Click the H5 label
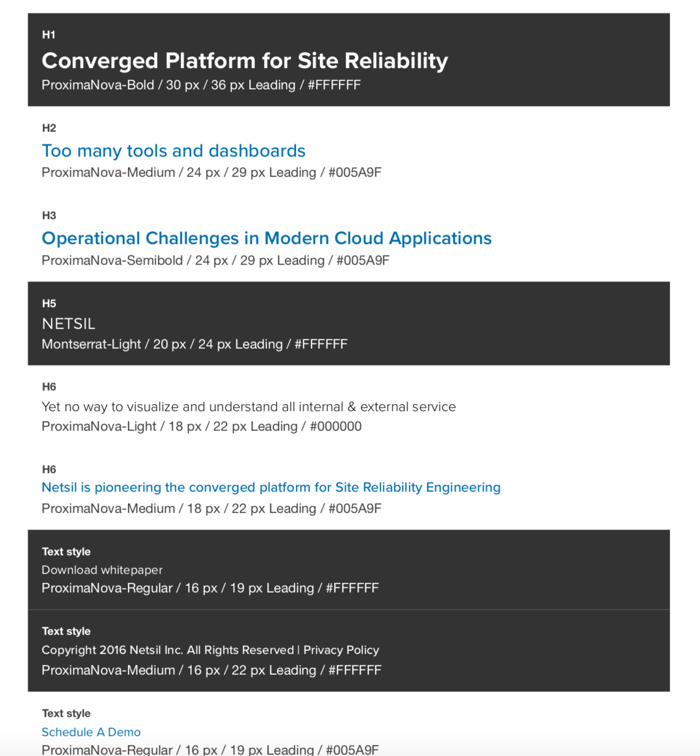 point(49,303)
